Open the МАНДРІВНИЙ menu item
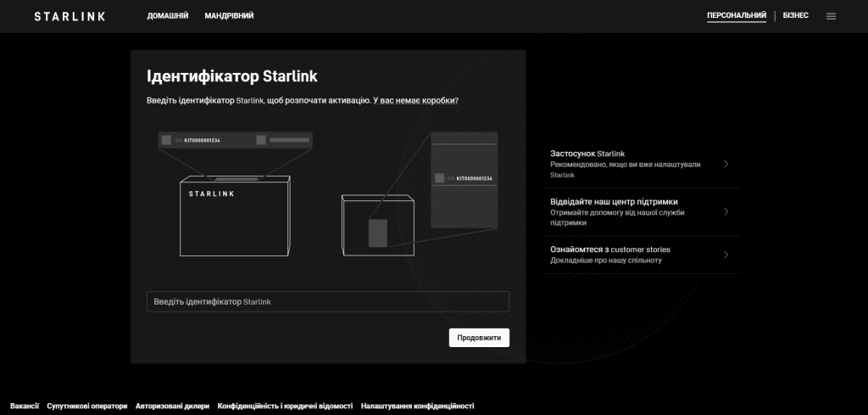 [x=229, y=16]
